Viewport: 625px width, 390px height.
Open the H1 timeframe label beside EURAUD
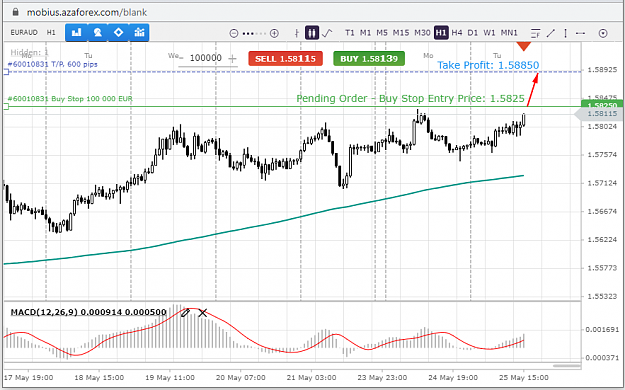pyautogui.click(x=51, y=32)
